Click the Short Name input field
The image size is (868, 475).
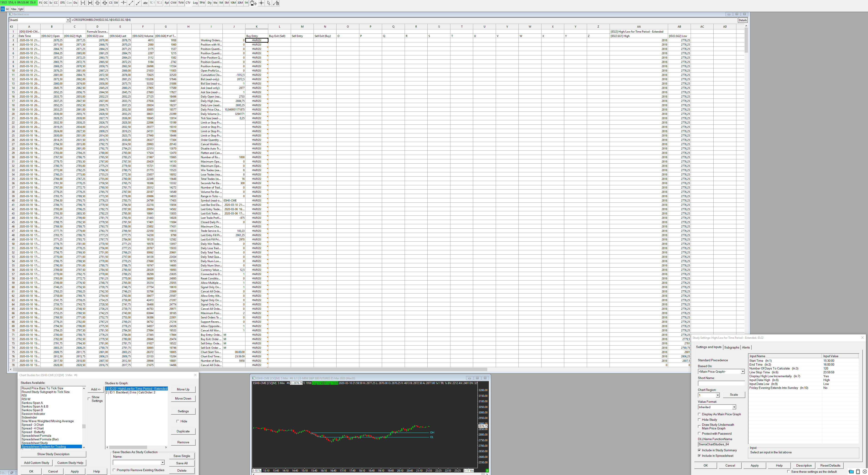721,383
